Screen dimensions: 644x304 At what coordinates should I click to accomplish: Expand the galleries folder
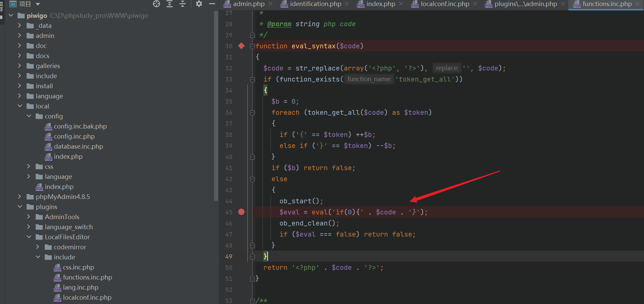coord(19,66)
